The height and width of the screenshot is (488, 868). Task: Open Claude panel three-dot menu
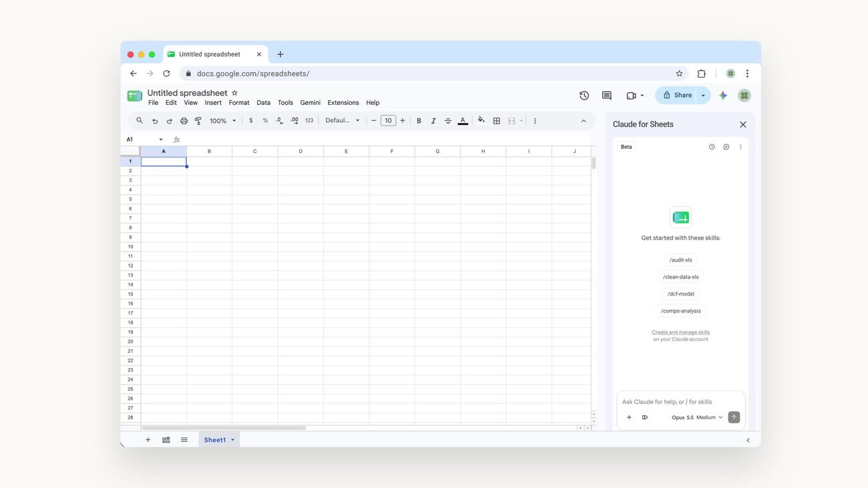coord(740,147)
